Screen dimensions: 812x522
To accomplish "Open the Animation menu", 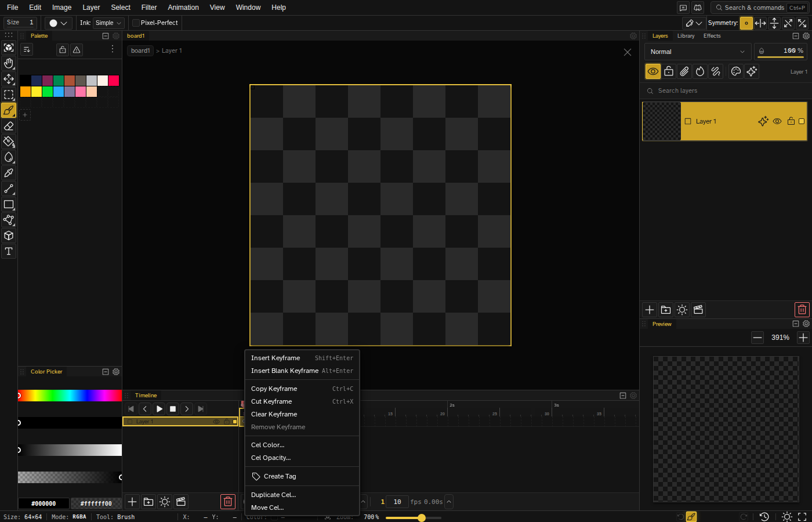I will pyautogui.click(x=183, y=8).
